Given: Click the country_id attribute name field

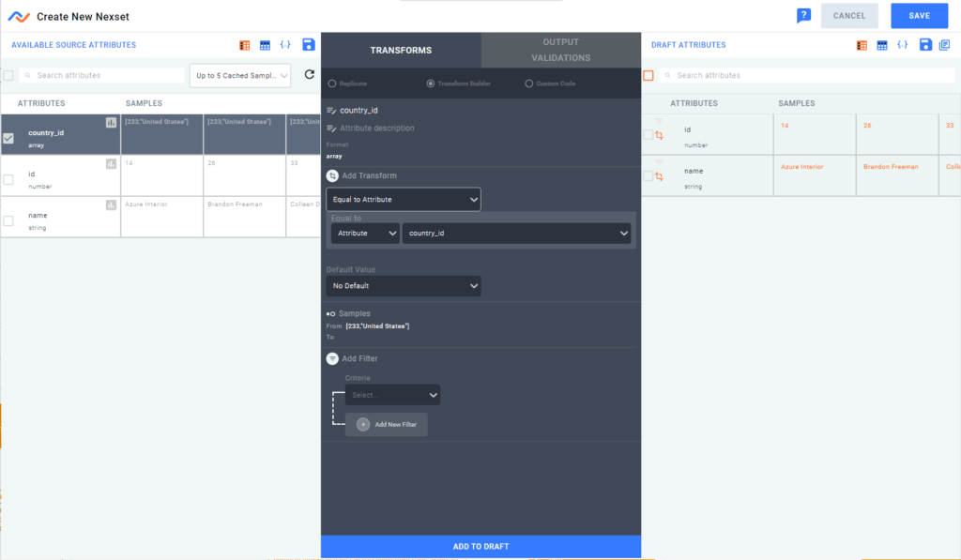Looking at the screenshot, I should point(359,111).
